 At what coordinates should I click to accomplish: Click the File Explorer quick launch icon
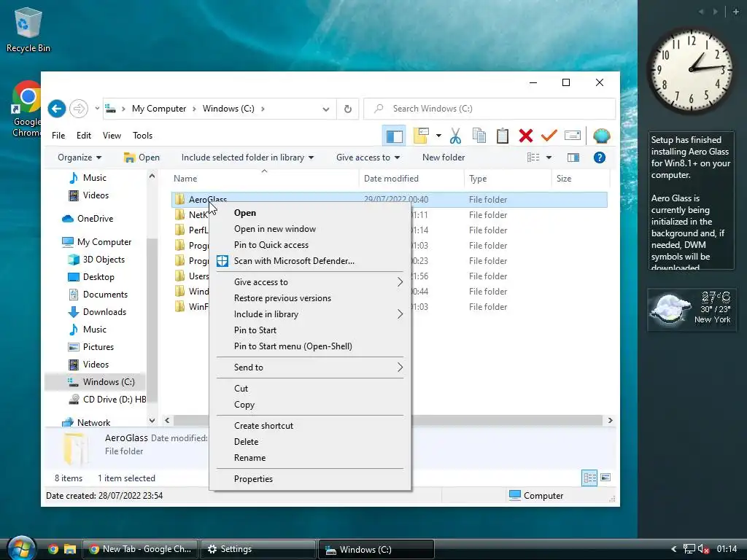pyautogui.click(x=70, y=549)
